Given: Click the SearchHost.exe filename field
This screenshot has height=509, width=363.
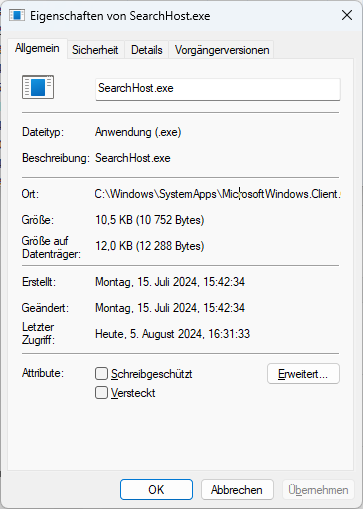Looking at the screenshot, I should coord(218,89).
